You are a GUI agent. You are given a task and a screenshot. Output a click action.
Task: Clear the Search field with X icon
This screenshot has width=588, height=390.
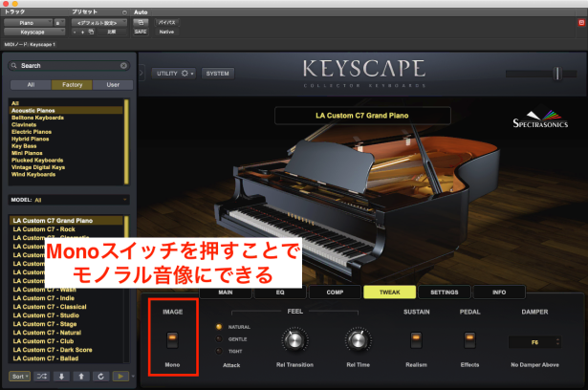coord(123,66)
